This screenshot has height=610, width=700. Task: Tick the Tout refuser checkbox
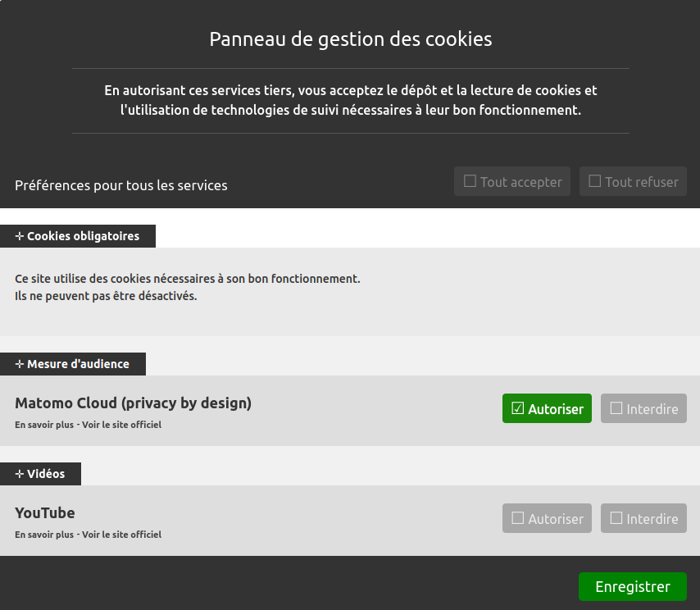point(633,181)
